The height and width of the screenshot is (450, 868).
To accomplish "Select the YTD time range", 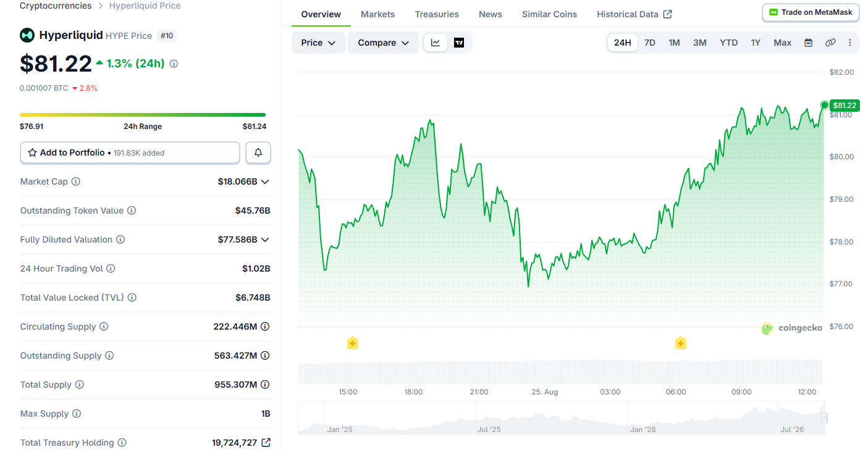I will tap(729, 43).
